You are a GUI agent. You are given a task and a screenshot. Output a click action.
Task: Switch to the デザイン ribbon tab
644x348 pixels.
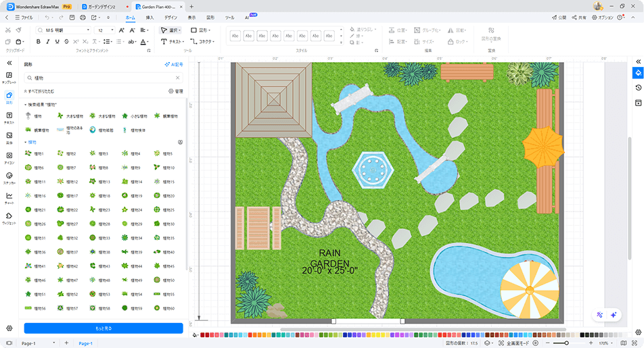point(171,18)
